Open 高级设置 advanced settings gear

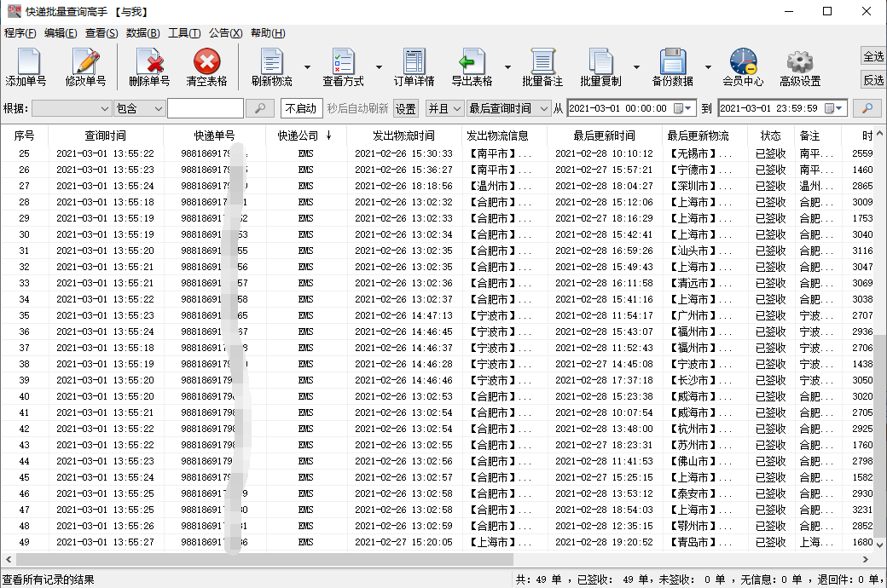(x=800, y=66)
